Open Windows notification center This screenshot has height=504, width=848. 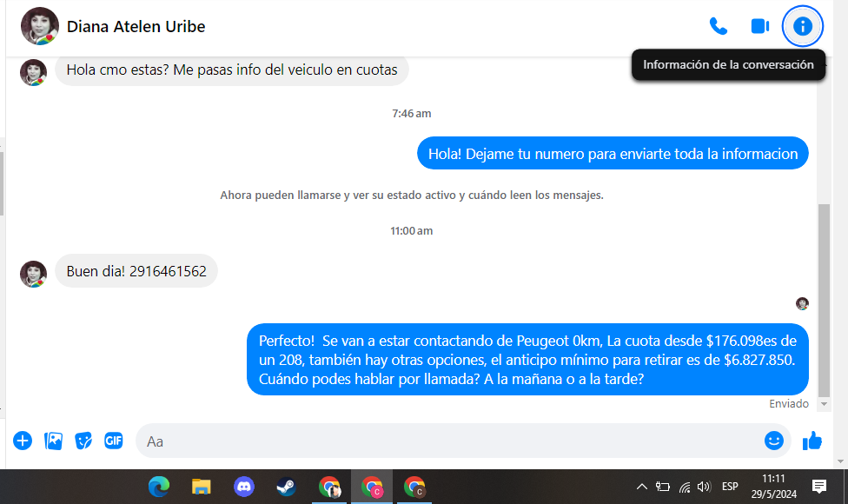[819, 487]
